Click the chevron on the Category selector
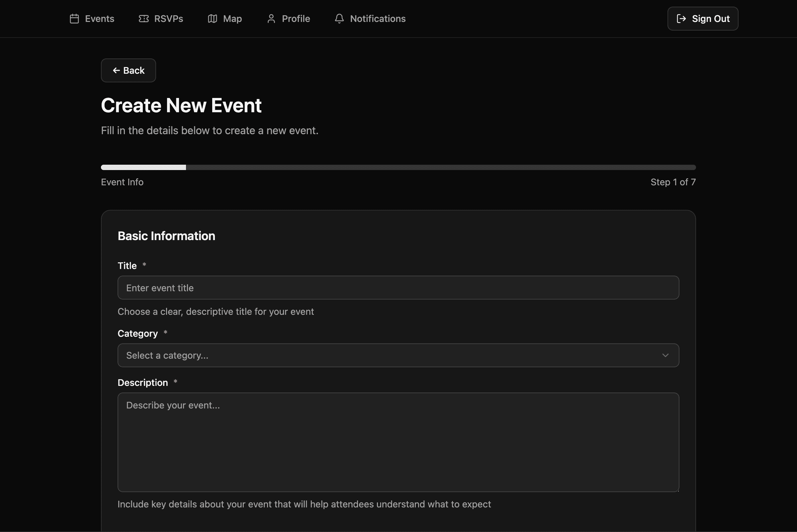797x532 pixels. (x=665, y=355)
